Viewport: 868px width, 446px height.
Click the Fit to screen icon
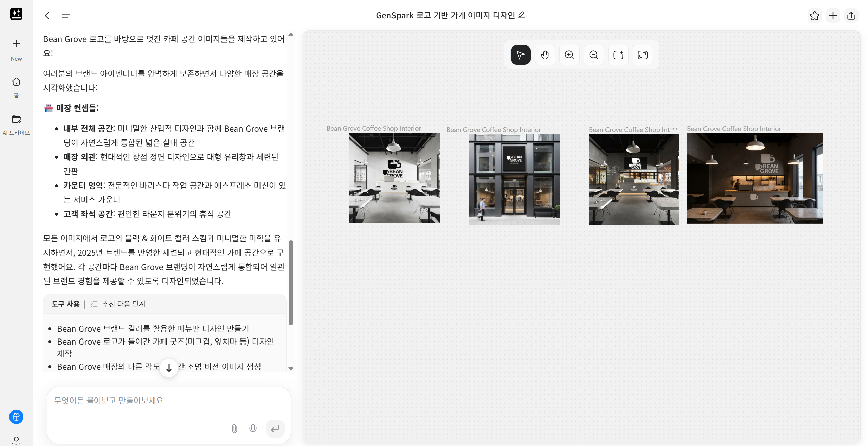[642, 55]
